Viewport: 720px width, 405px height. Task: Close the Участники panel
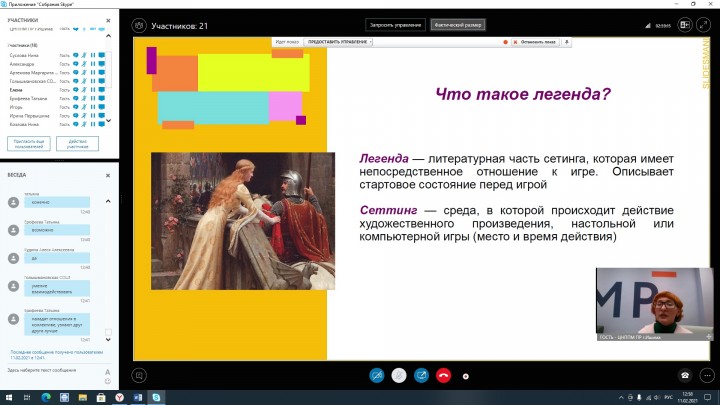click(x=108, y=18)
